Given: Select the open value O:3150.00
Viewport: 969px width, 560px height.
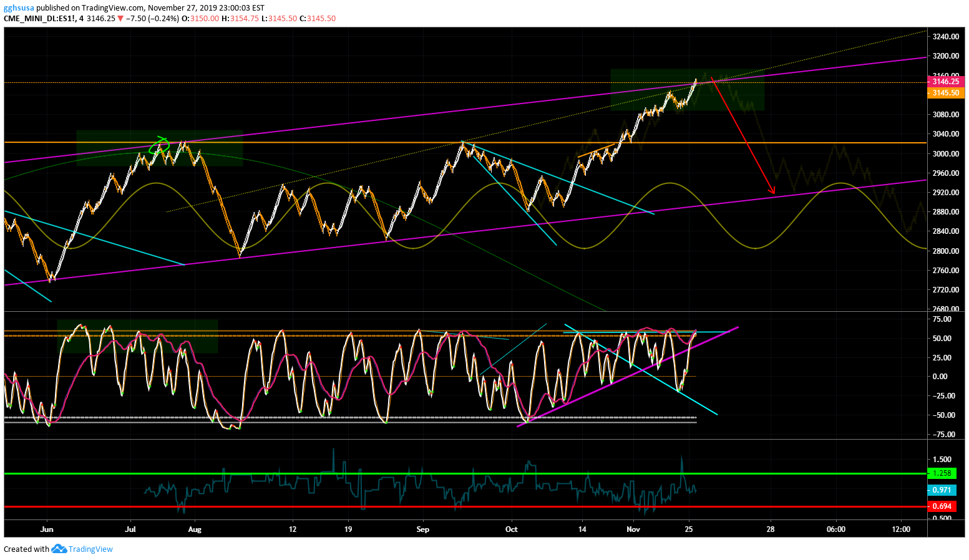Looking at the screenshot, I should 200,18.
